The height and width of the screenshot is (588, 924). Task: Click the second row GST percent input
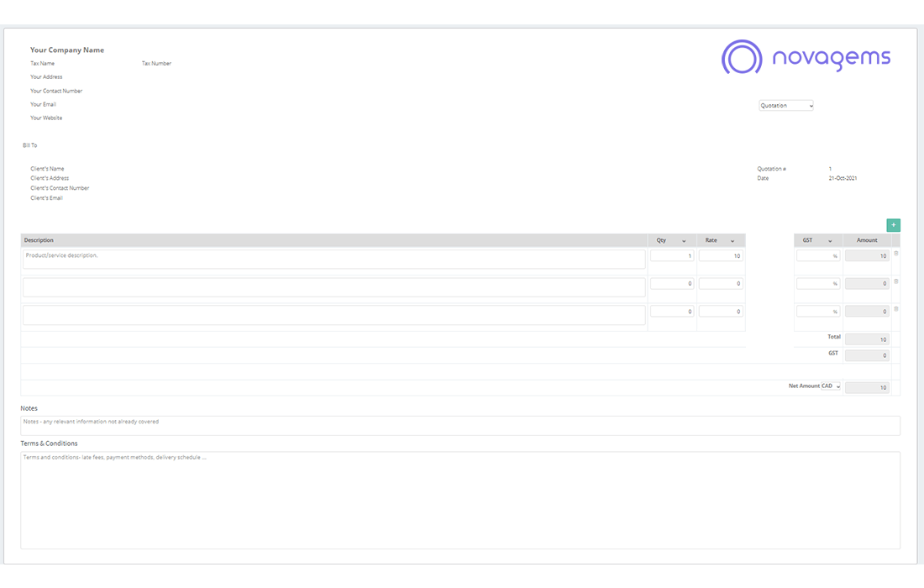[817, 284]
